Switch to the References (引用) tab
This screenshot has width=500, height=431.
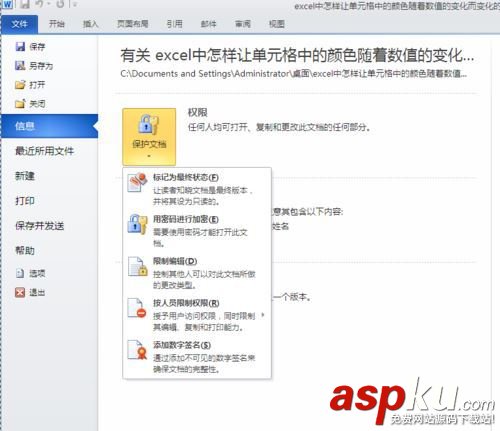[x=175, y=24]
